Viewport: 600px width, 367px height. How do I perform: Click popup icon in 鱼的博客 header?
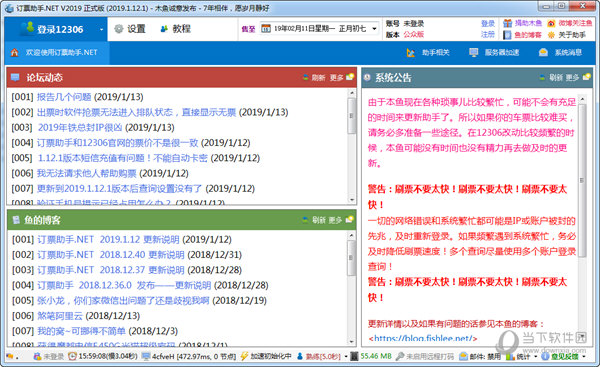pyautogui.click(x=349, y=219)
